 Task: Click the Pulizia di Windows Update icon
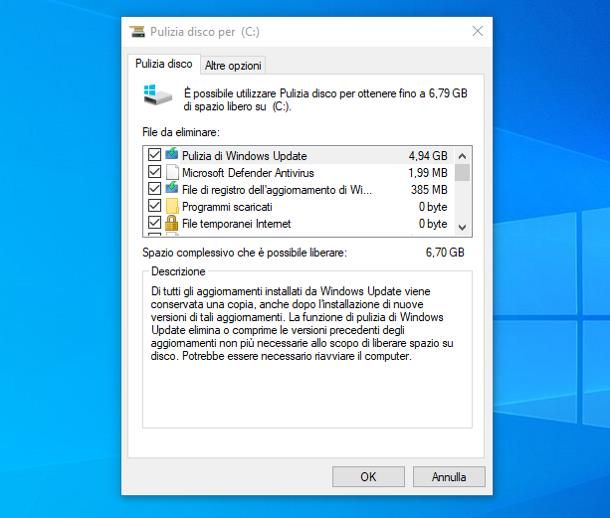(x=171, y=155)
